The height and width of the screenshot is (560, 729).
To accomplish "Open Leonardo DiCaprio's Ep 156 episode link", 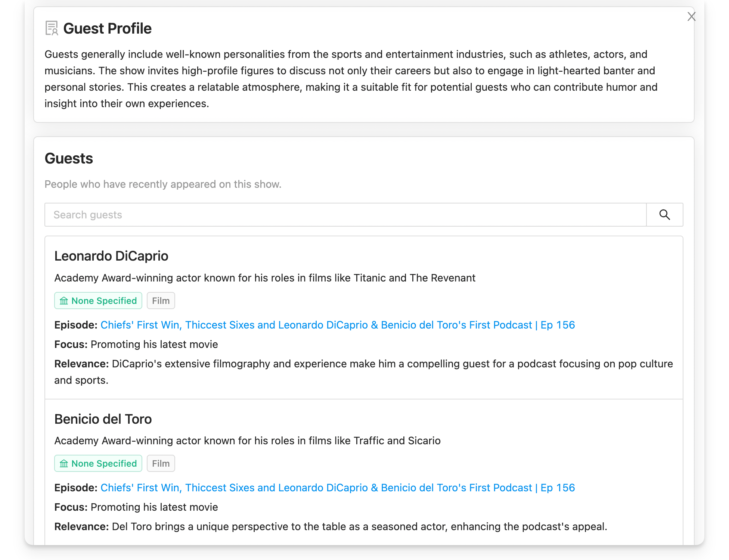I will 337,325.
